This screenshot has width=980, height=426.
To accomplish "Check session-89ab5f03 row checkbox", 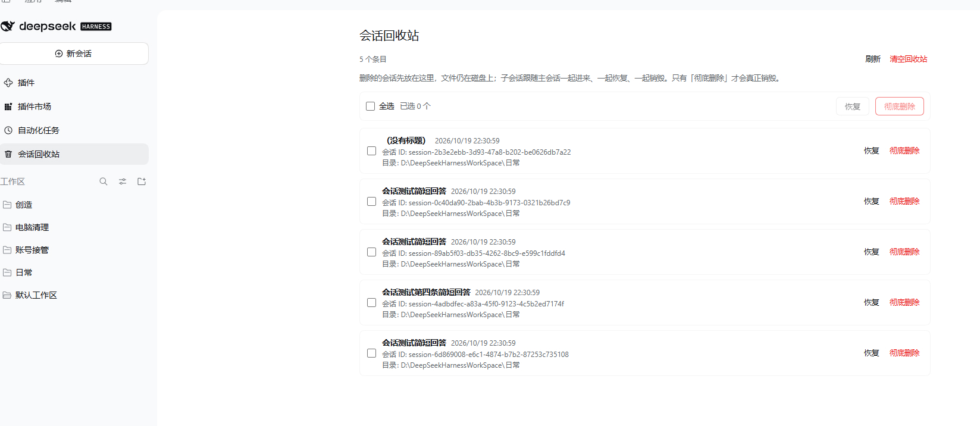I will (x=371, y=252).
